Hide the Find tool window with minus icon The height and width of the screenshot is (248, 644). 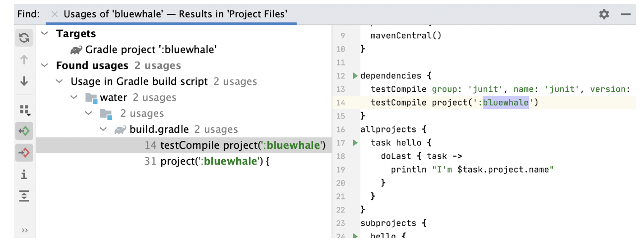(x=626, y=14)
